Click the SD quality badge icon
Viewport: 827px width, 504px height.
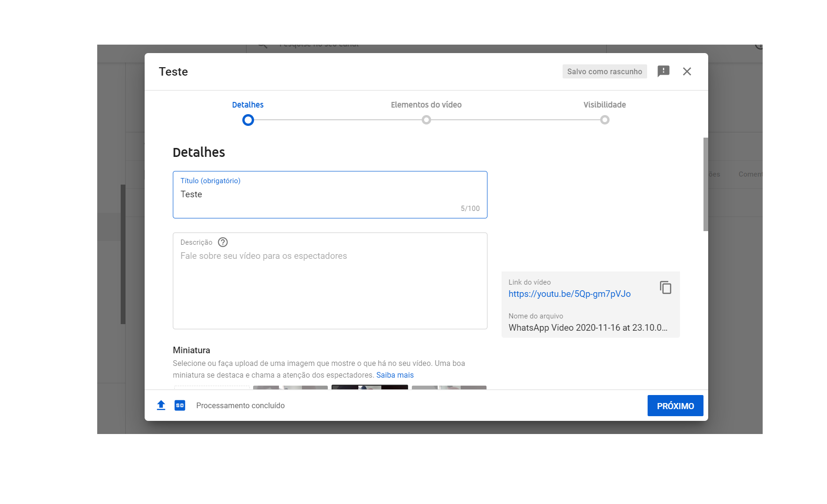pos(180,405)
